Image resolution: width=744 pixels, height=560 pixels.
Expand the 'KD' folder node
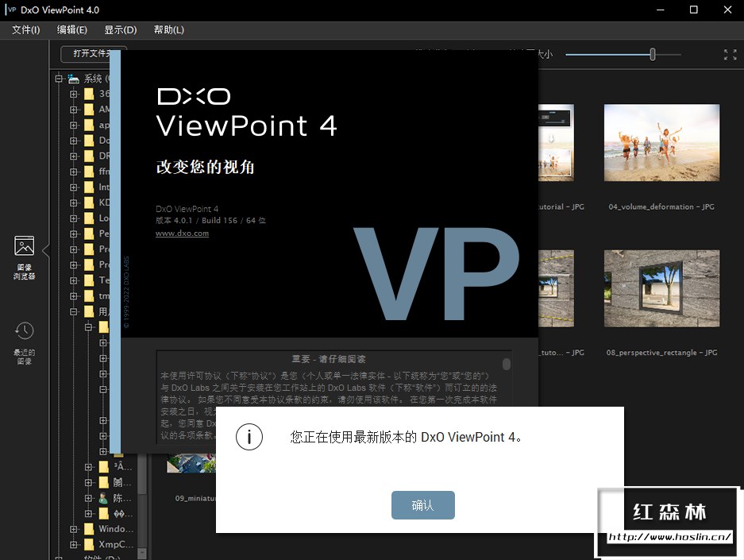[x=74, y=203]
